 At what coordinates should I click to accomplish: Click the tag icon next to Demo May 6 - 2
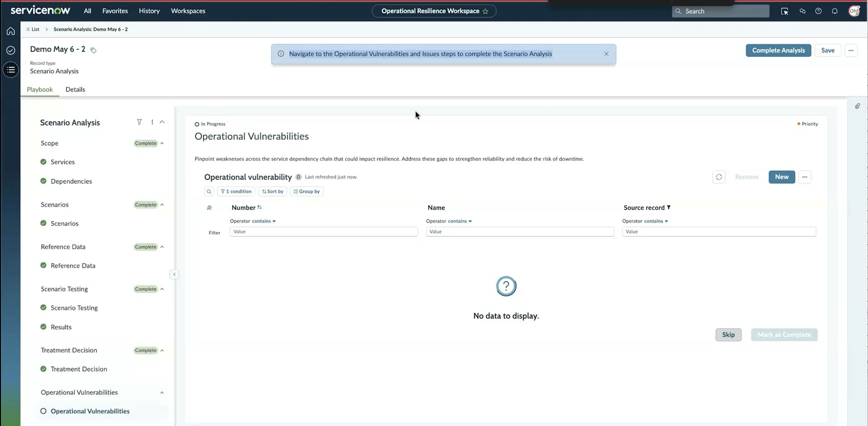coord(93,50)
